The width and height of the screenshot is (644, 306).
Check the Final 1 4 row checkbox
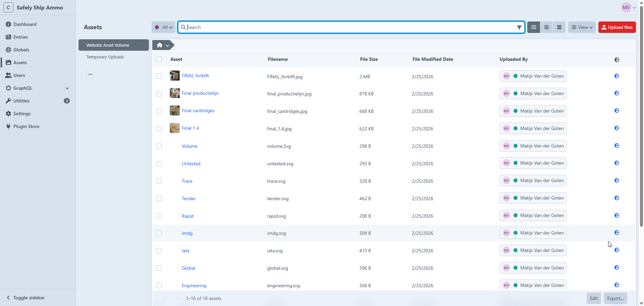(159, 129)
